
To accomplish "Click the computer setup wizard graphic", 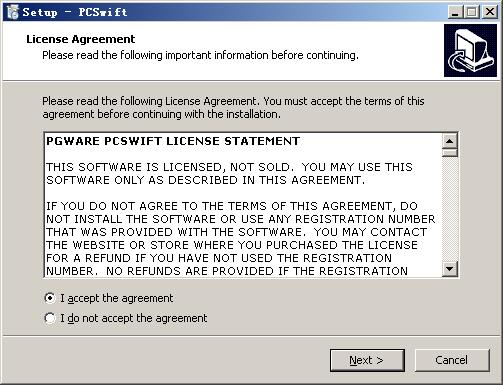I will [x=470, y=50].
